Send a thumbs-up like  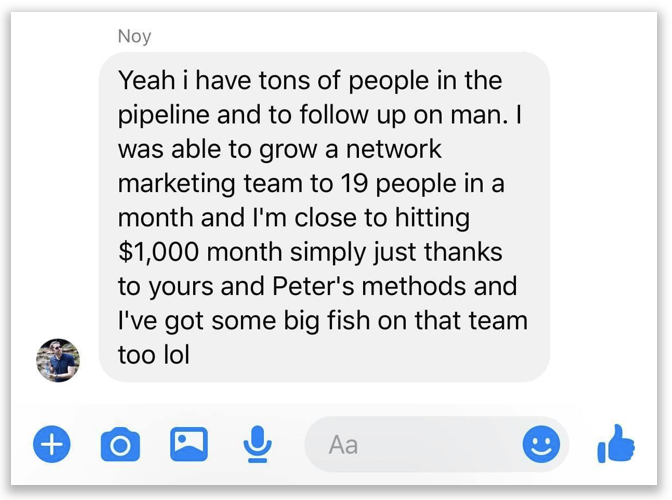(x=616, y=443)
